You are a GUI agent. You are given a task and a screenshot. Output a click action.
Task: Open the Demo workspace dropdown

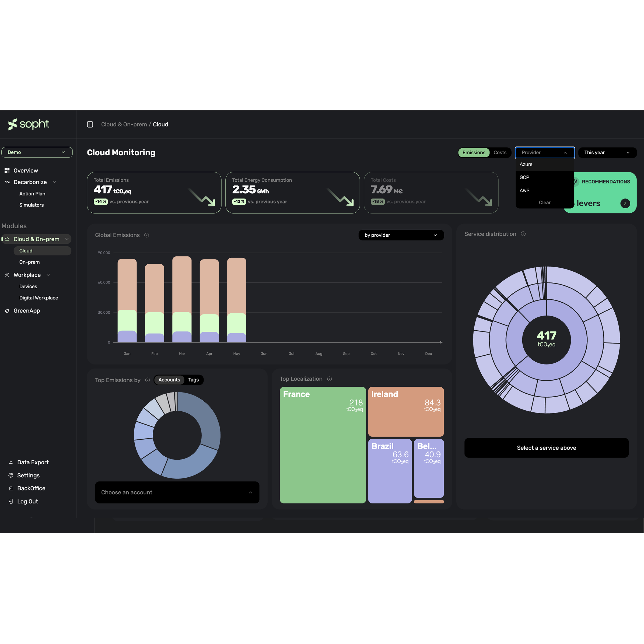click(x=37, y=152)
